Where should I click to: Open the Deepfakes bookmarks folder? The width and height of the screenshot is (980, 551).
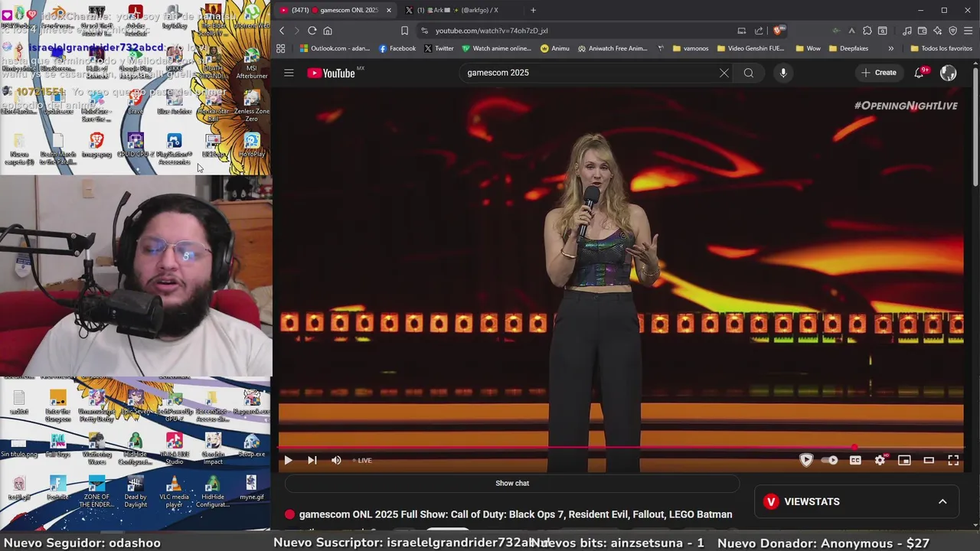[848, 48]
